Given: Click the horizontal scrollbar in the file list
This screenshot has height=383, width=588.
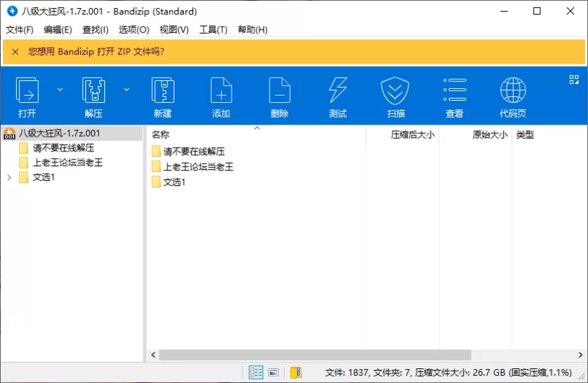Looking at the screenshot, I should point(316,354).
